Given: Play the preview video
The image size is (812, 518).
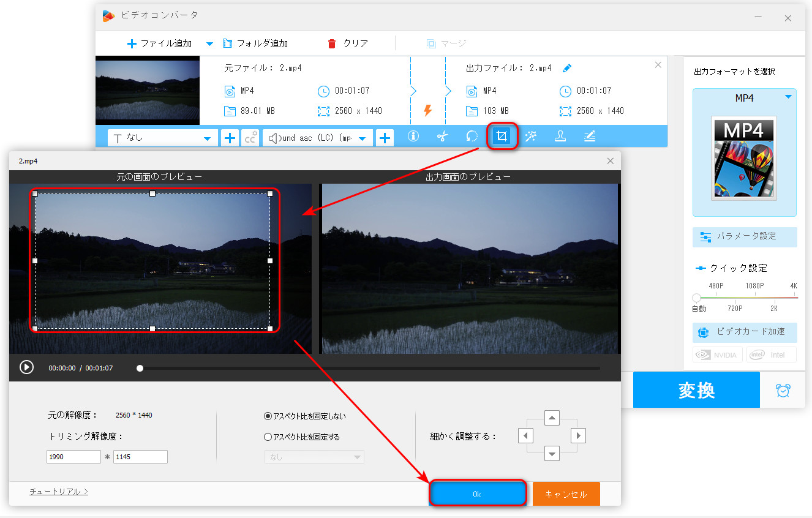Looking at the screenshot, I should coord(26,367).
